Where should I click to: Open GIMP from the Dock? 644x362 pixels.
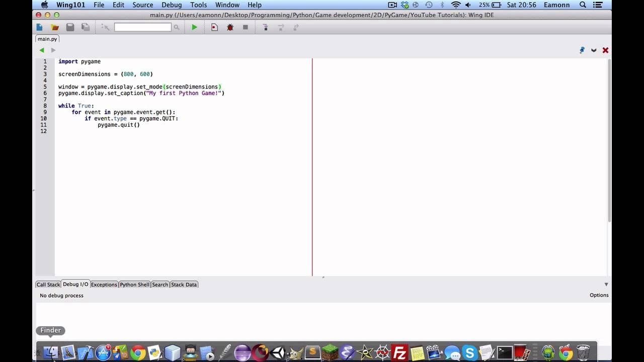[295, 352]
